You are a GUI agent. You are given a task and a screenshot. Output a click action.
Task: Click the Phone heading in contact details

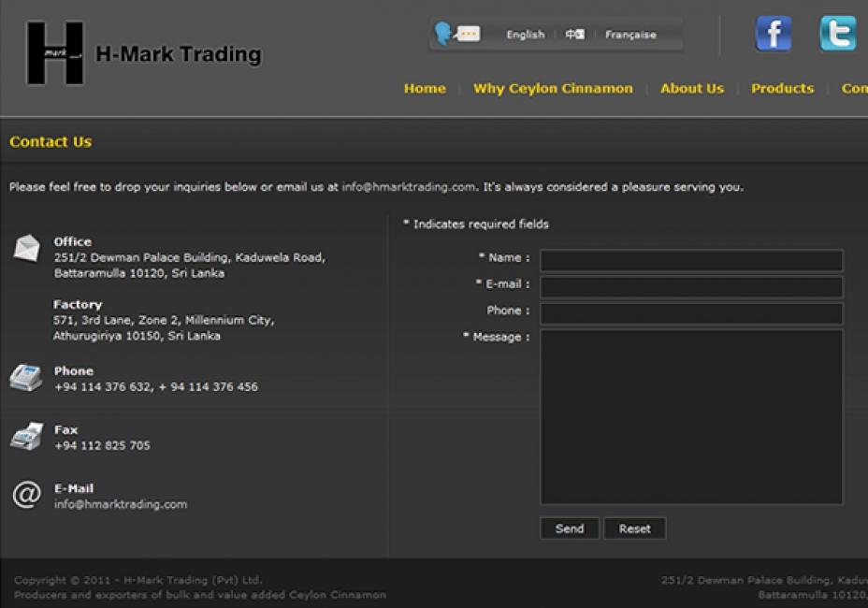(x=74, y=371)
